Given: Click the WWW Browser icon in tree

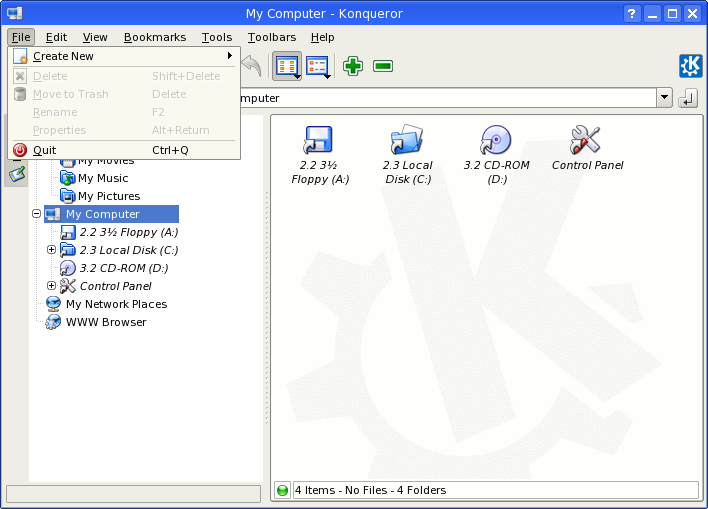Looking at the screenshot, I should pos(53,322).
